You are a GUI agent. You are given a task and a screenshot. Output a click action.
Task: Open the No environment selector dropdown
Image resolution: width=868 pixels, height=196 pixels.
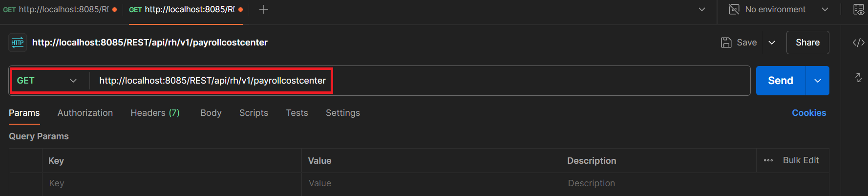click(825, 9)
